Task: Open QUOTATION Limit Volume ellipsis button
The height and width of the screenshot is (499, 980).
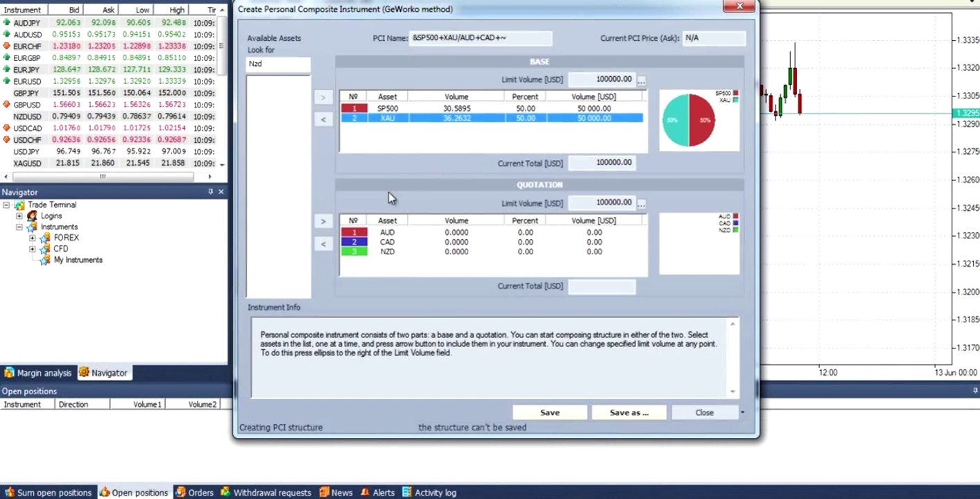Action: pos(642,204)
